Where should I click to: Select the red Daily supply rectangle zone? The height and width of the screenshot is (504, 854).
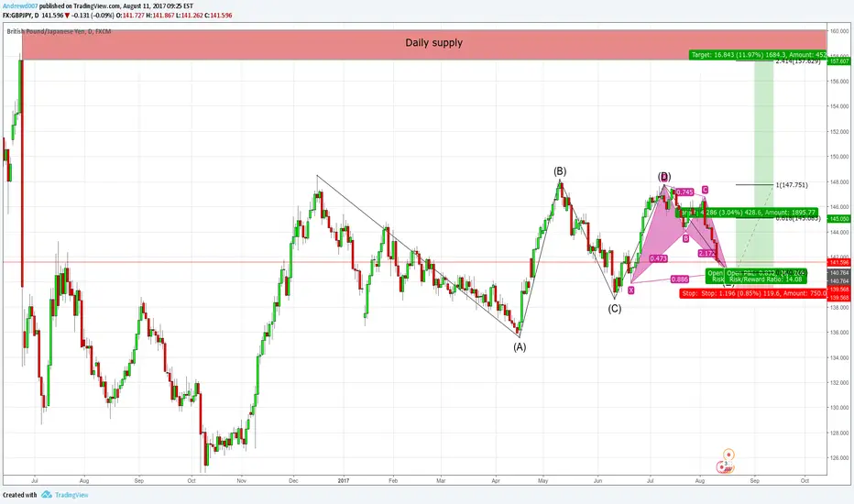click(424, 45)
